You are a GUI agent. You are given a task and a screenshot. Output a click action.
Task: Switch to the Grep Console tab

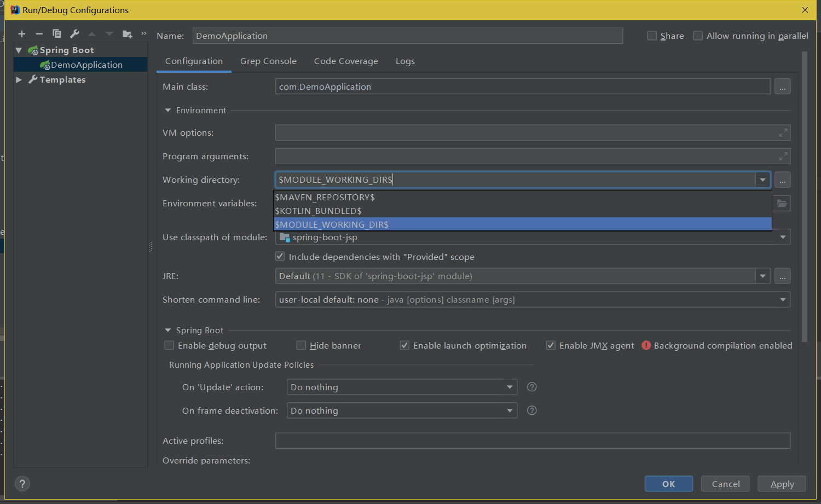[268, 61]
